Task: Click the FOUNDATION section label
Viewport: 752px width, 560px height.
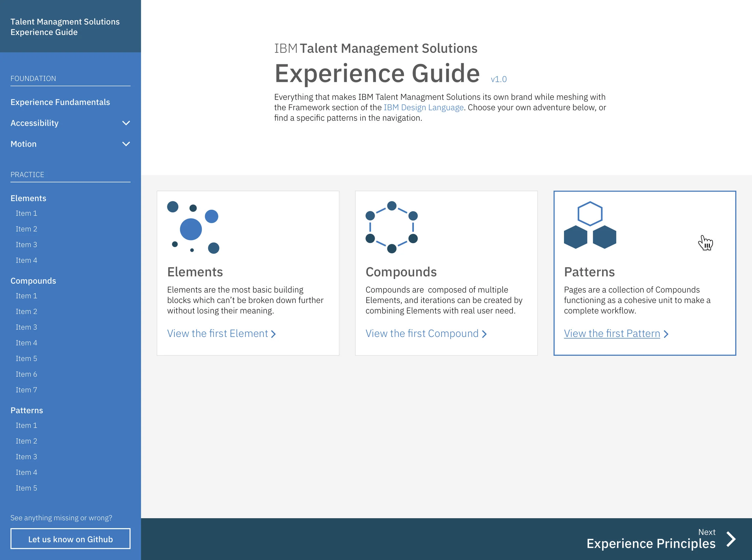Action: 33,79
